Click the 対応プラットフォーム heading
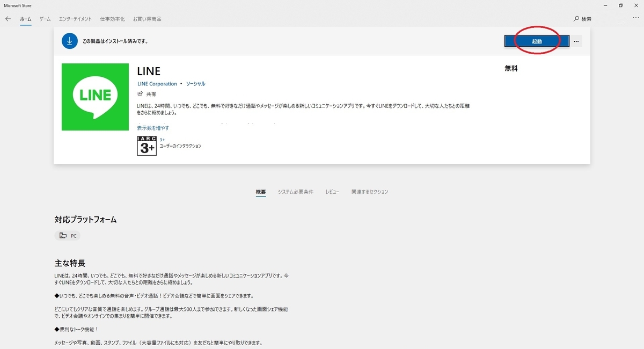This screenshot has height=349, width=644. (x=86, y=220)
